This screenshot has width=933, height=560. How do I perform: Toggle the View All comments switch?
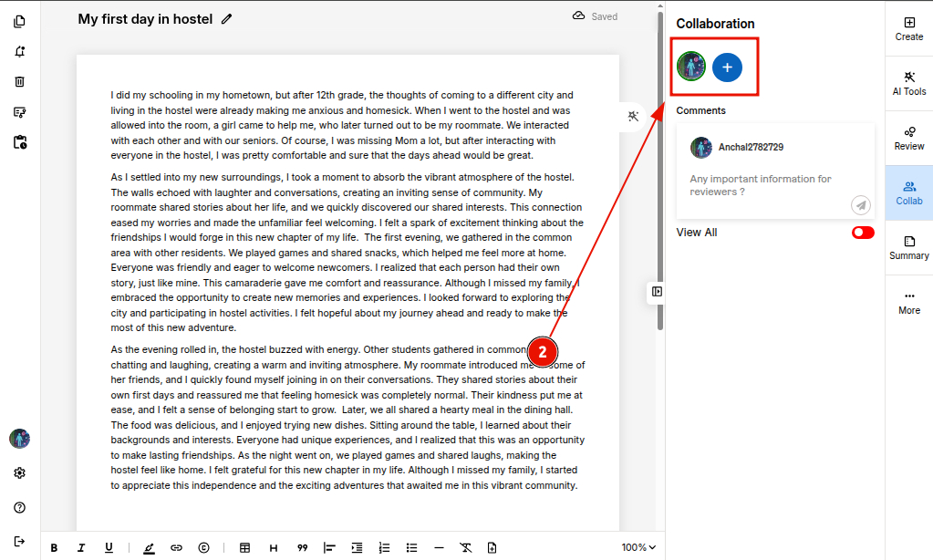[862, 233]
